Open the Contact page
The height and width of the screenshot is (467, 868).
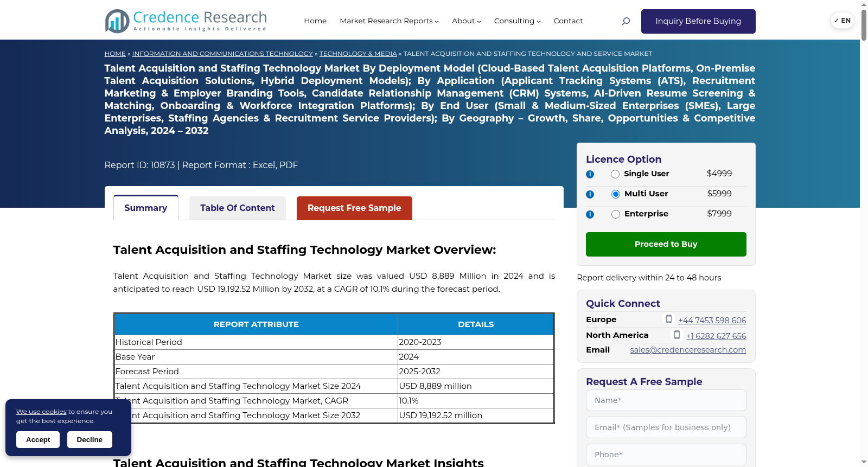pyautogui.click(x=568, y=21)
